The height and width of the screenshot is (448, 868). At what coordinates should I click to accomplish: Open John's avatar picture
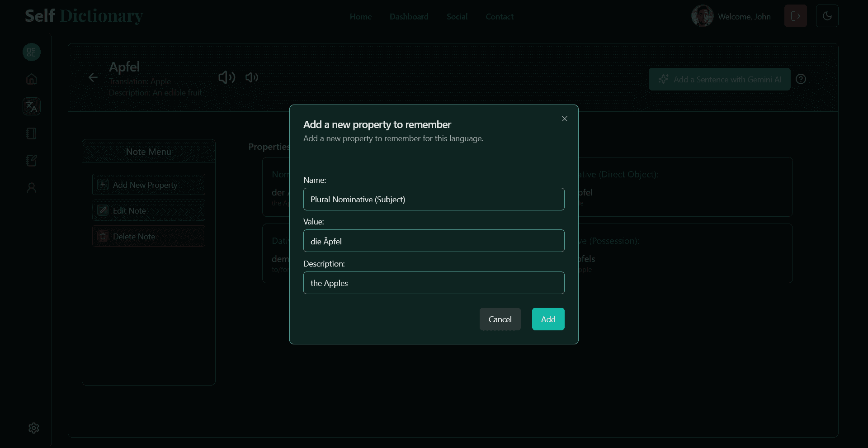702,16
